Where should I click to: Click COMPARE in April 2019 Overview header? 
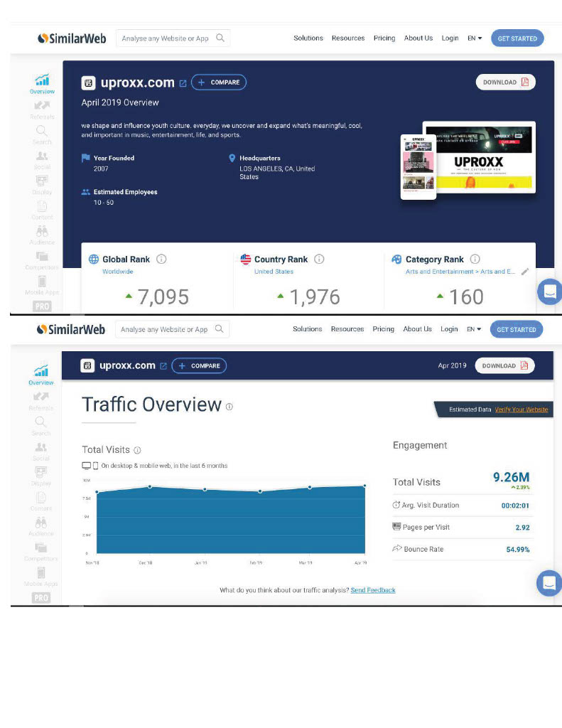point(219,82)
